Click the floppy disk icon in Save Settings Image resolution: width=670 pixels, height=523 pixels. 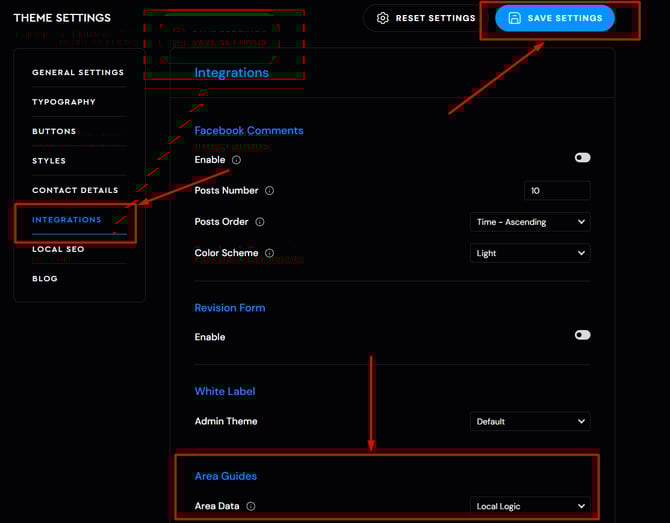tap(514, 18)
